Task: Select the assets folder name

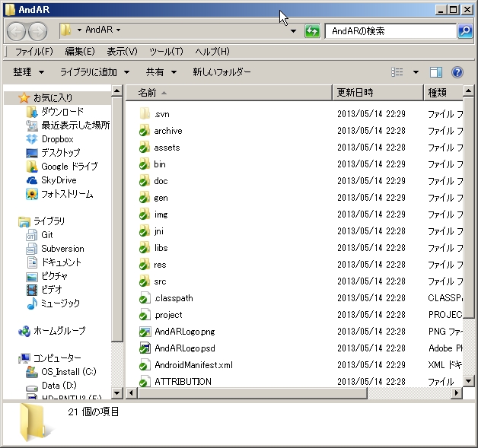Action: (x=167, y=148)
